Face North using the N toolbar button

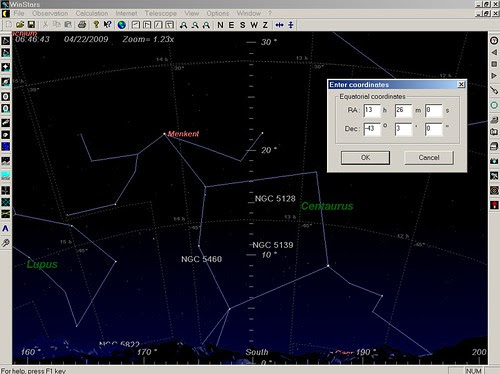(220, 25)
